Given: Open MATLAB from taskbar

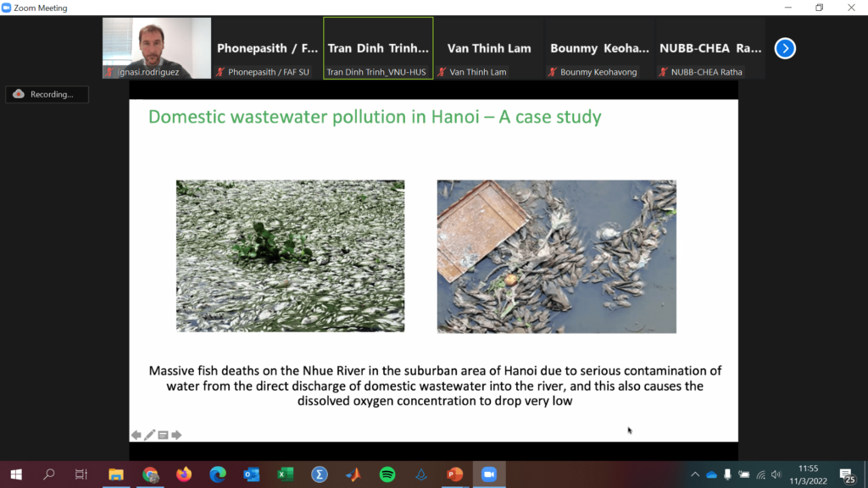Looking at the screenshot, I should [353, 474].
